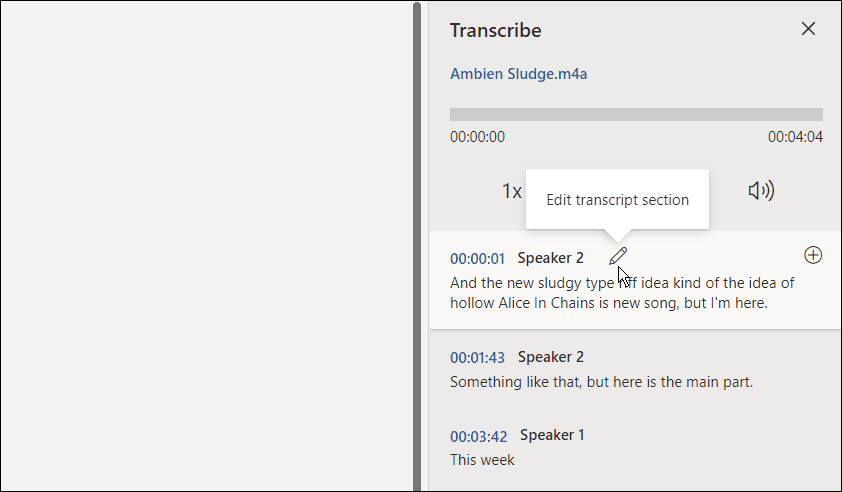Click the Transcribe pane heading
This screenshot has width=842, height=492.
pos(495,30)
